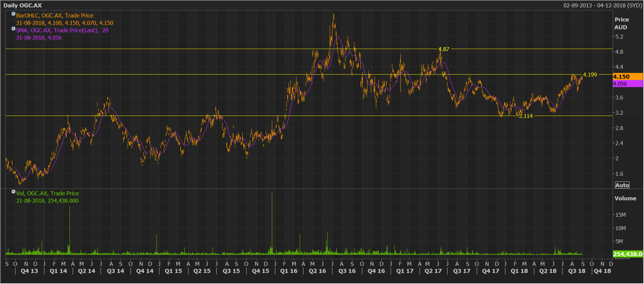This screenshot has height=284, width=644.
Task: Click the Q4 18 quarter label
Action: click(x=603, y=271)
